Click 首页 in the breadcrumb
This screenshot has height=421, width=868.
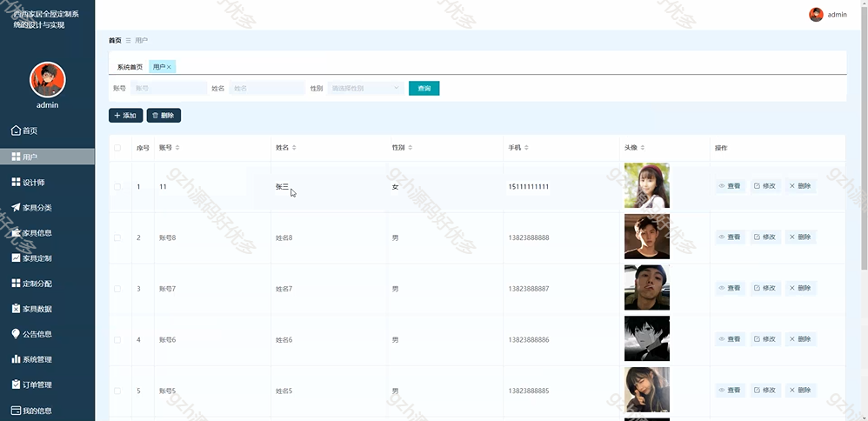(x=115, y=40)
